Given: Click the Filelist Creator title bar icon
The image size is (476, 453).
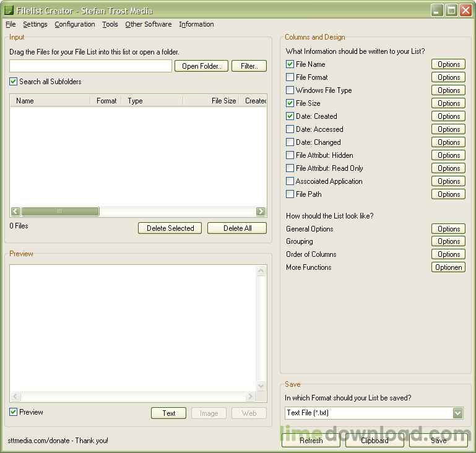Looking at the screenshot, I should [x=9, y=11].
